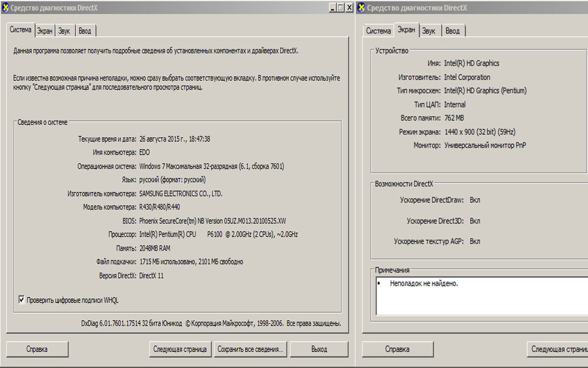The image size is (588, 368).
Task: Click the model value R430/R480/R440
Action: 159,207
